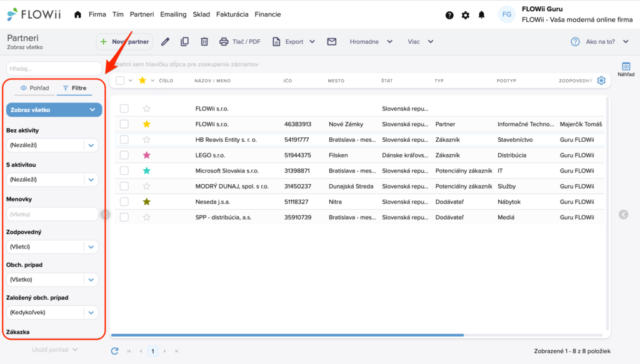The height and width of the screenshot is (364, 640).
Task: Click the FG user avatar
Action: coord(506,15)
